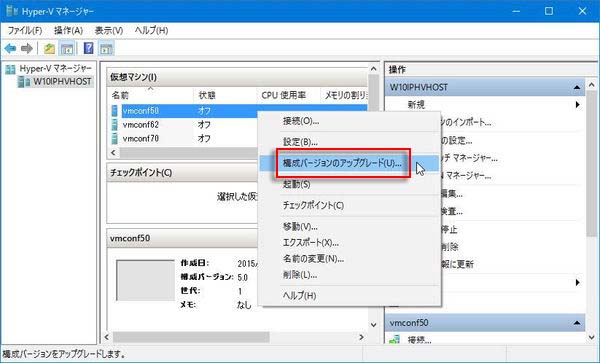Click the Back arrow toolbar icon
The width and height of the screenshot is (600, 363).
click(10, 49)
